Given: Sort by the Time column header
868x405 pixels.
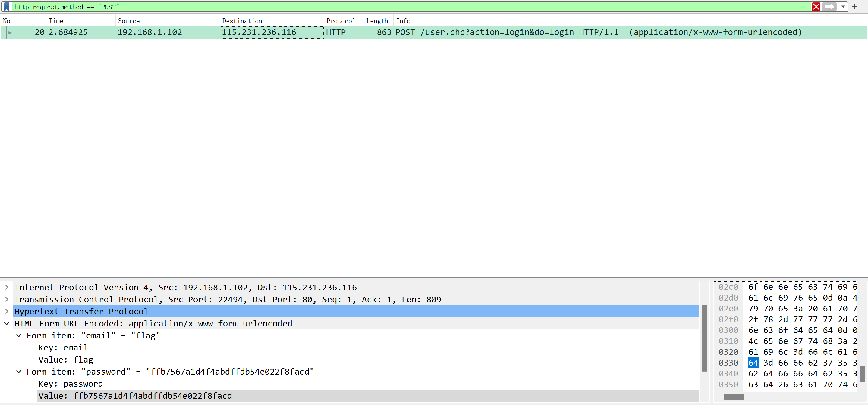Looking at the screenshot, I should 81,21.
